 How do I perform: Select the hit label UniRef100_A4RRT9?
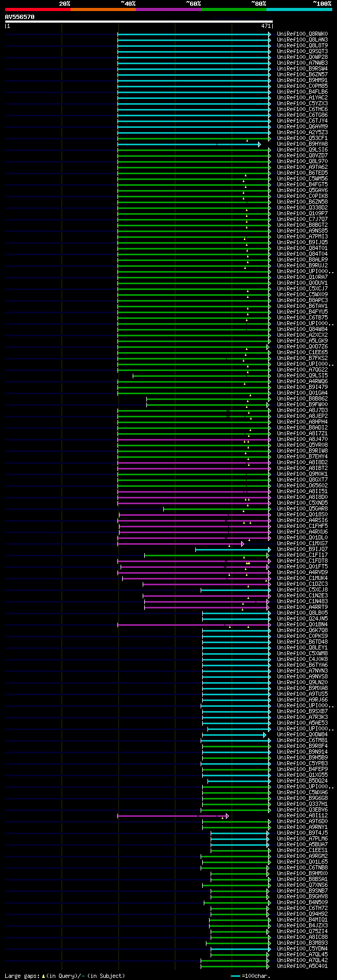[302, 607]
